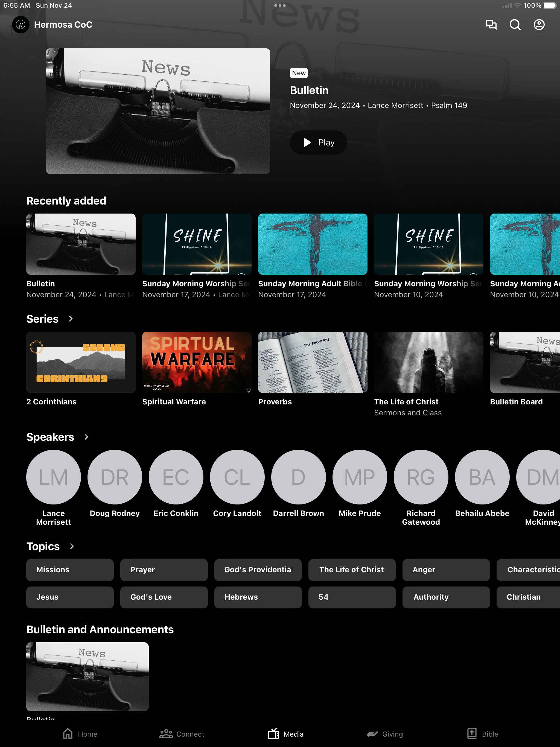
Task: Switch to the Giving tab
Action: click(385, 734)
